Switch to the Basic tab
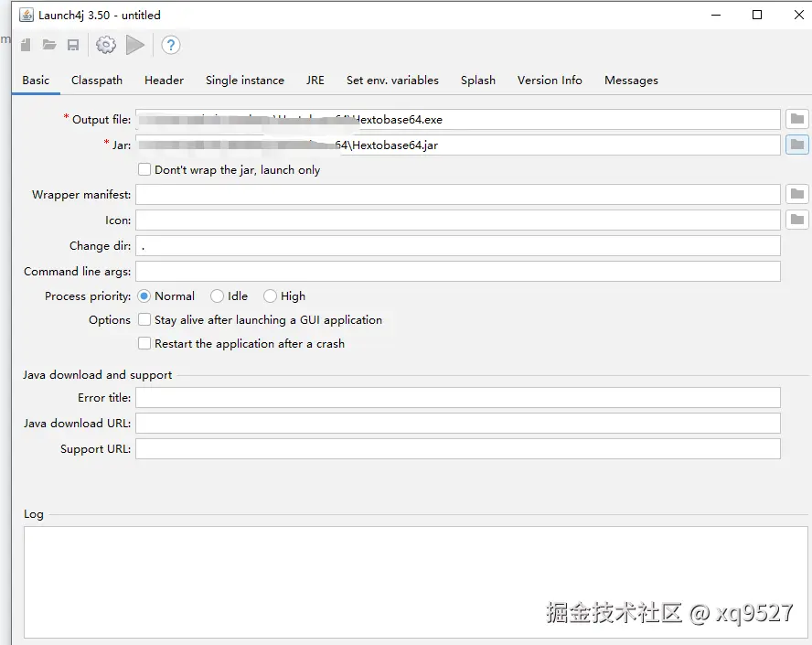 36,81
